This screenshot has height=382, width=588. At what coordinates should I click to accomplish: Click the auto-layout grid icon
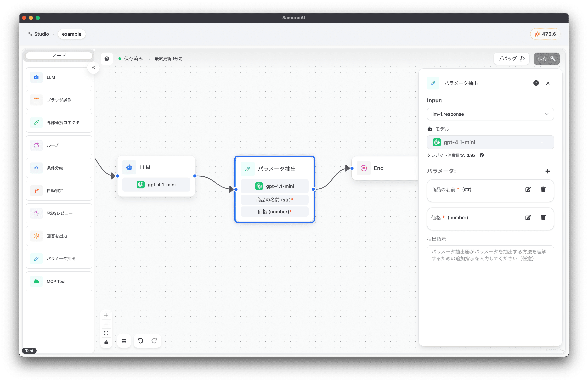[x=124, y=341]
